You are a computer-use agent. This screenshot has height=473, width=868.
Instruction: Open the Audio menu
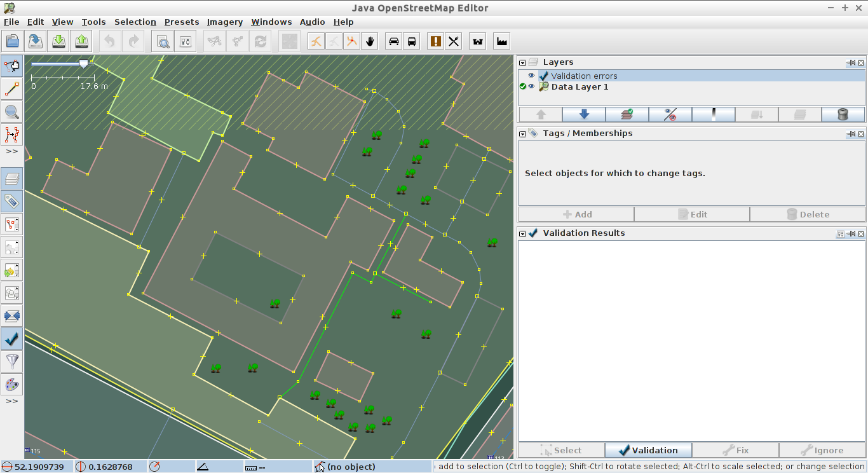pyautogui.click(x=312, y=22)
